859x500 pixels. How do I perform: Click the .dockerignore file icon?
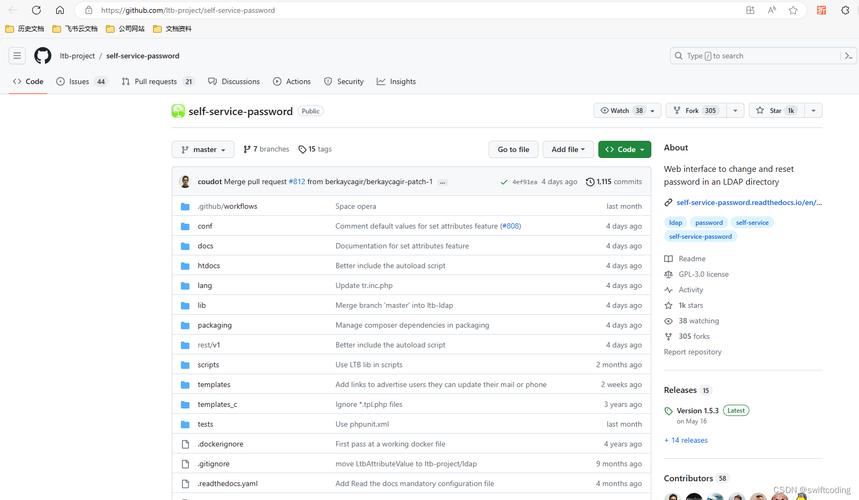pos(185,444)
